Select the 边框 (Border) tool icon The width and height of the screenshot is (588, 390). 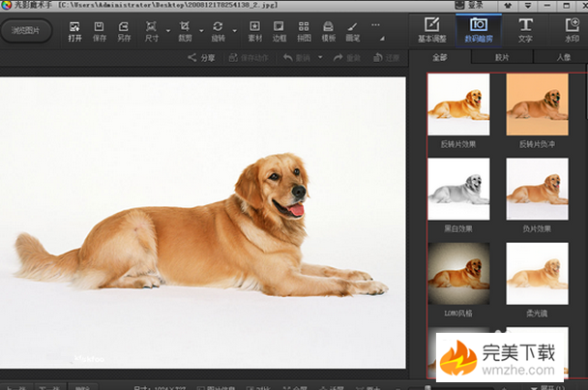279,31
